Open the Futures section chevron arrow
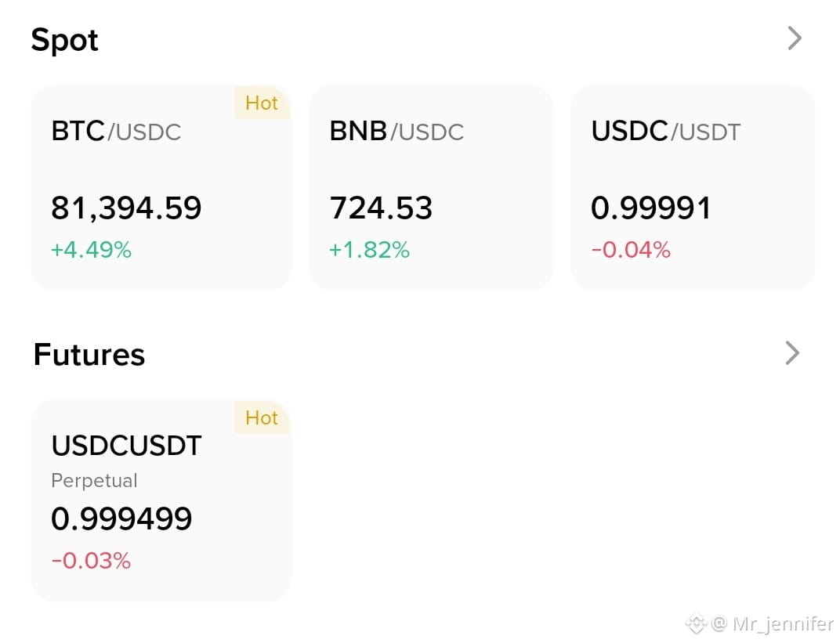This screenshot has height=643, width=840. pyautogui.click(x=793, y=353)
